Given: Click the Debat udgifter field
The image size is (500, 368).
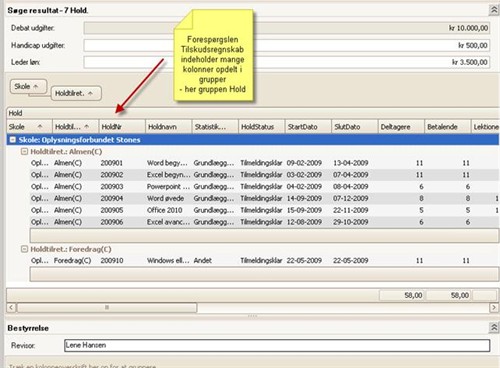Looking at the screenshot, I should [x=287, y=28].
